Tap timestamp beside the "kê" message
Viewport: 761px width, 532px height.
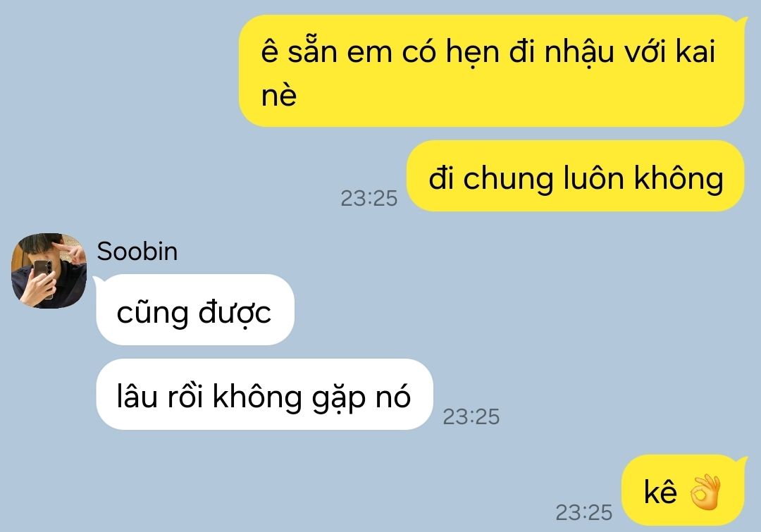point(584,512)
